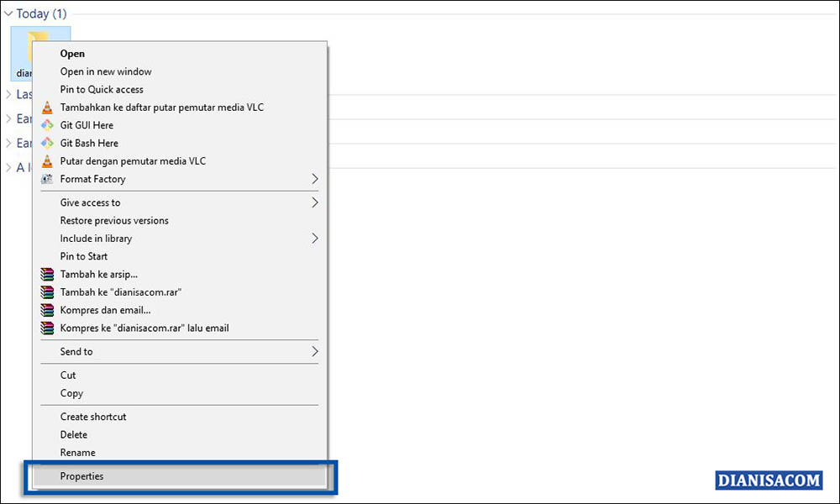Click 'Properties' at the menu bottom
Image resolution: width=840 pixels, height=504 pixels.
82,475
